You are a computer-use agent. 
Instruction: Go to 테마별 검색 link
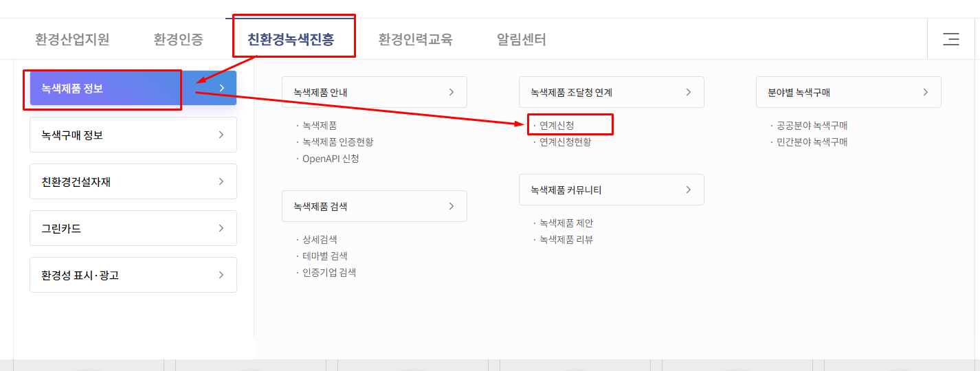pos(325,256)
